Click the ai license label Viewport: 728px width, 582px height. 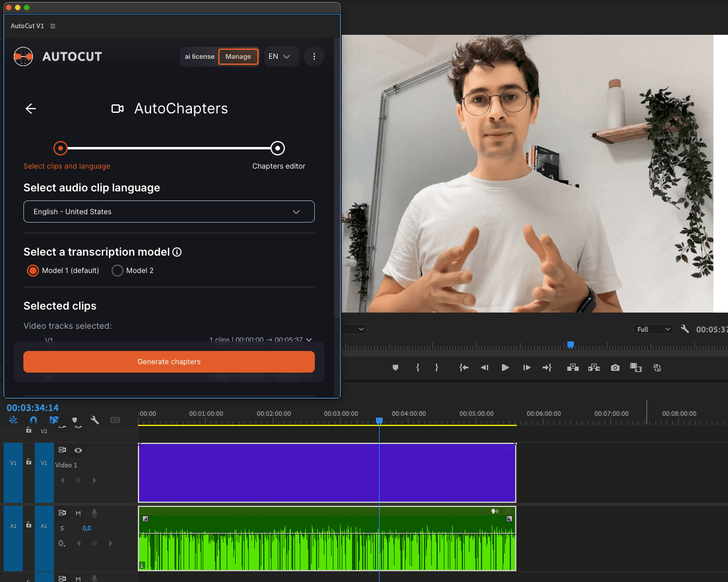point(200,56)
